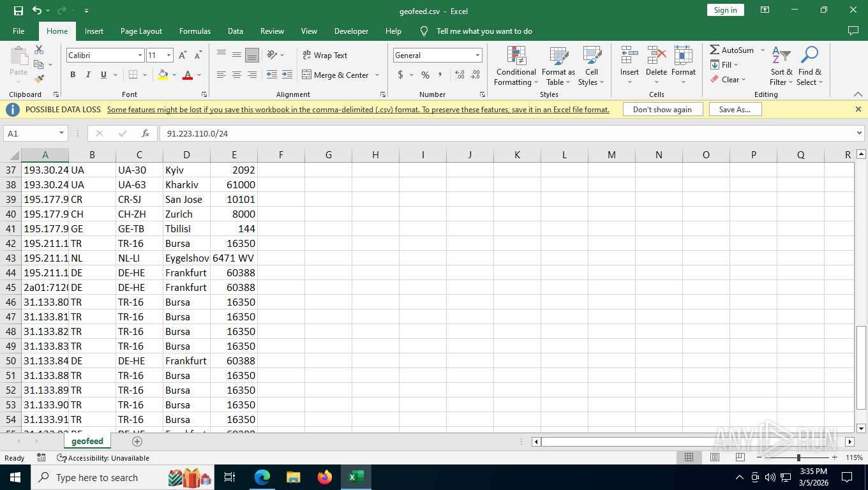Click the Insert Function fx icon
Viewport: 868px width, 490px height.
(146, 133)
